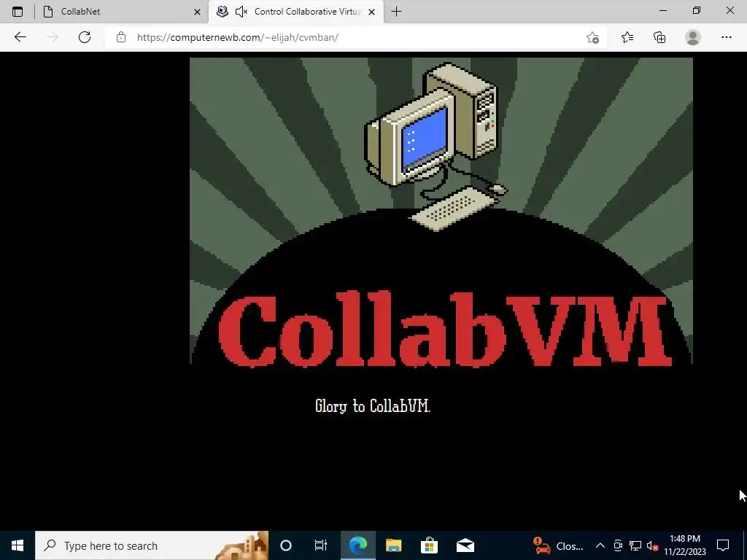Open network status tray icon

(635, 545)
